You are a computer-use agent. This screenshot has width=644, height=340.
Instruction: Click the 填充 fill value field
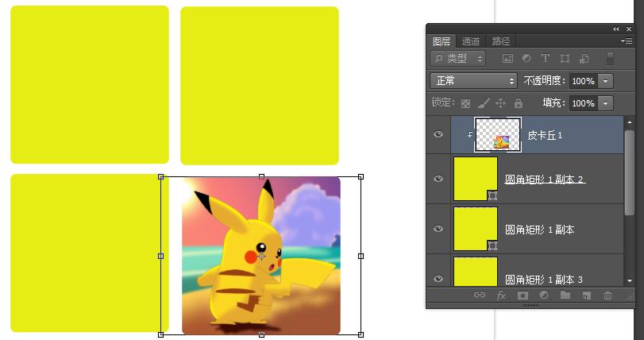pos(583,103)
